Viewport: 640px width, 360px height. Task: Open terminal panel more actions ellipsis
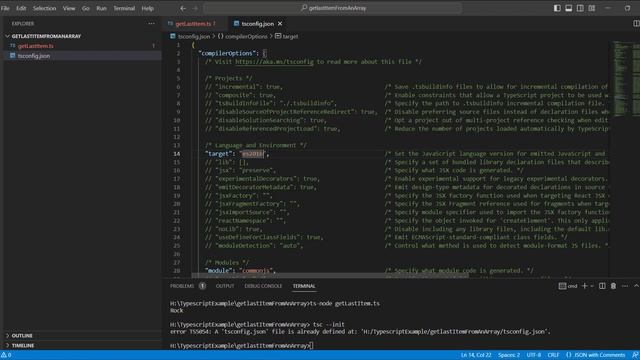[x=625, y=286]
